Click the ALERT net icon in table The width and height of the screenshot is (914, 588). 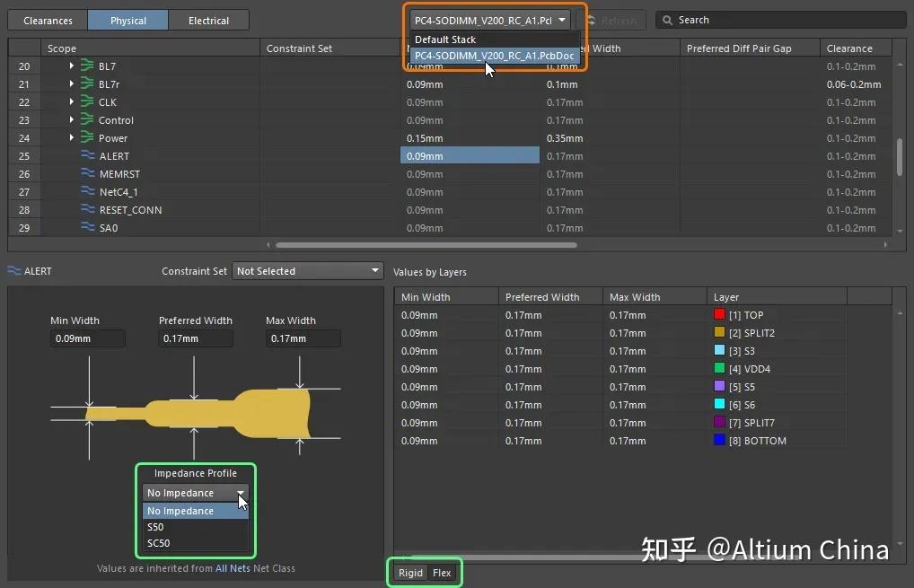(88, 155)
